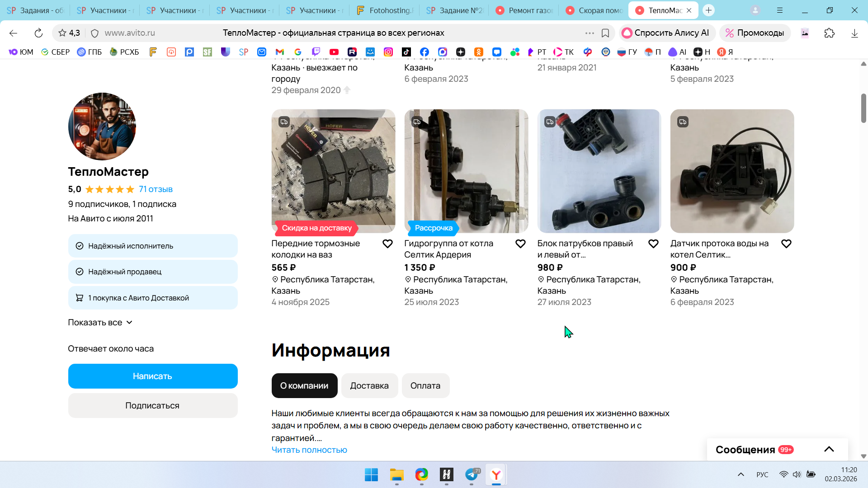Click the page's vertical scrollbar thumb
868x488 pixels.
click(863, 108)
